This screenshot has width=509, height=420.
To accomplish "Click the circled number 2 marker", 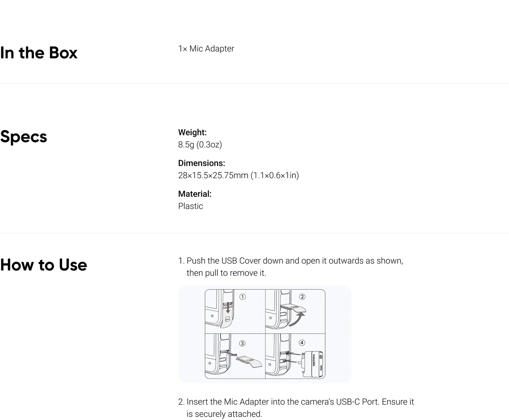I will pos(302,297).
